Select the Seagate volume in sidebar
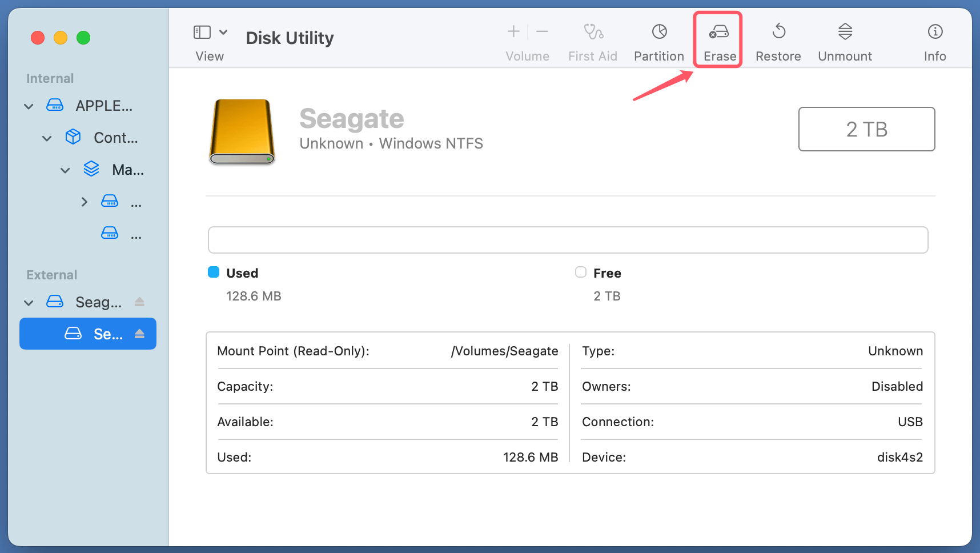The width and height of the screenshot is (980, 553). pos(88,334)
